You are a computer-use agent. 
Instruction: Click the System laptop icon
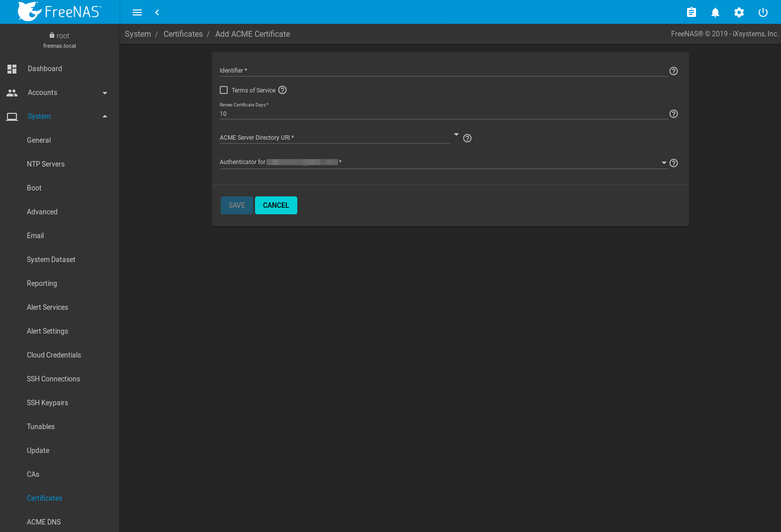coord(12,116)
